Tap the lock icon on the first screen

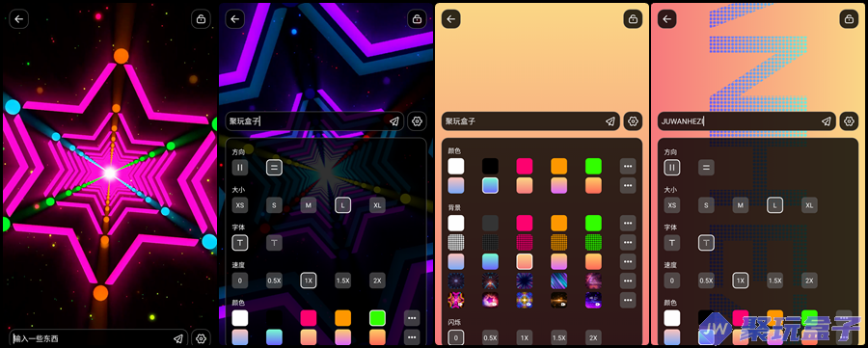201,19
